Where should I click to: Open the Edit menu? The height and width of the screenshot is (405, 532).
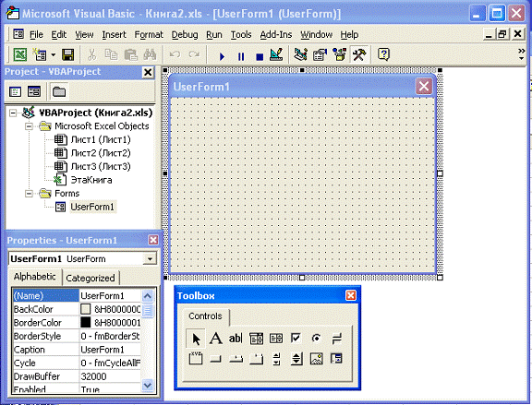(x=59, y=34)
